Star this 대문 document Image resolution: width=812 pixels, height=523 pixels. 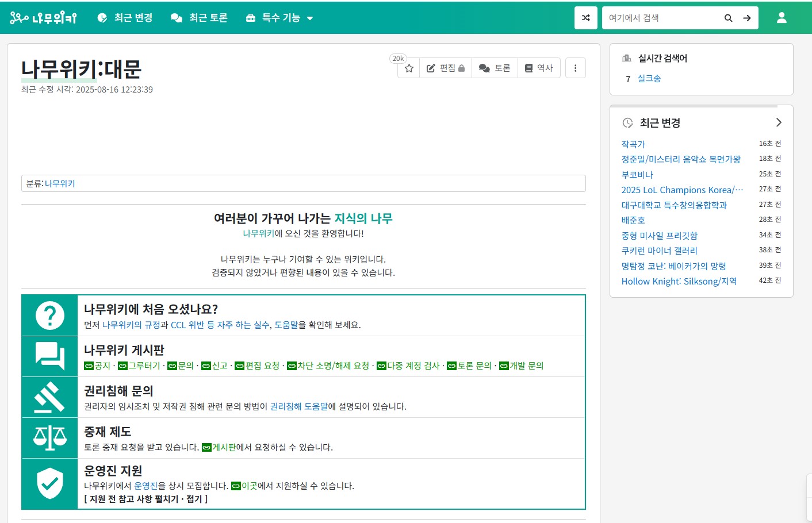coord(409,68)
